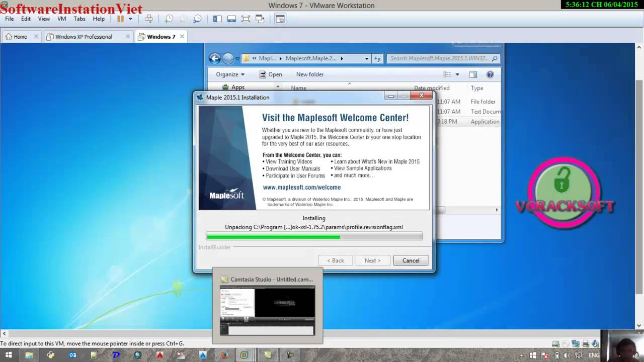Open the VMware Tabs menu

(79, 19)
